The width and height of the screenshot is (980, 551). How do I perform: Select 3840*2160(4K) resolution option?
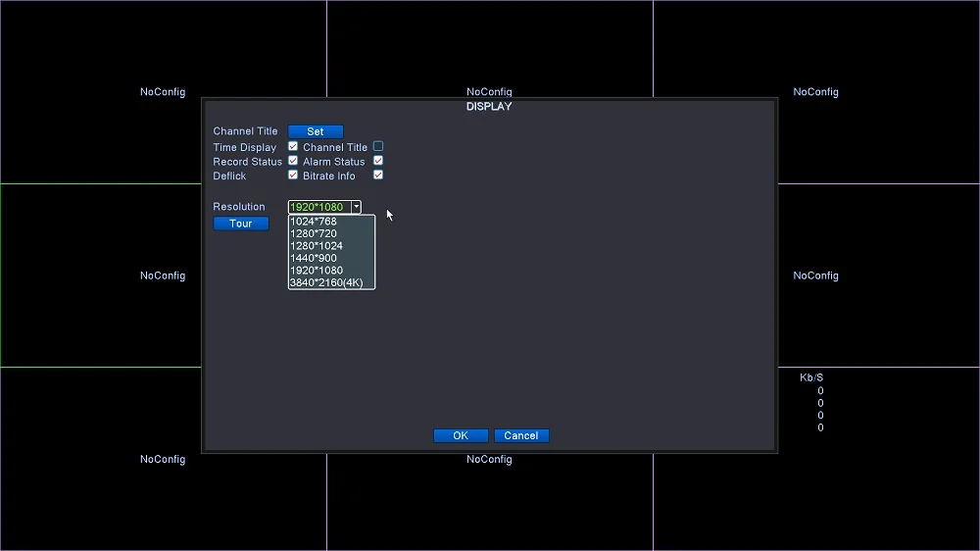331,282
